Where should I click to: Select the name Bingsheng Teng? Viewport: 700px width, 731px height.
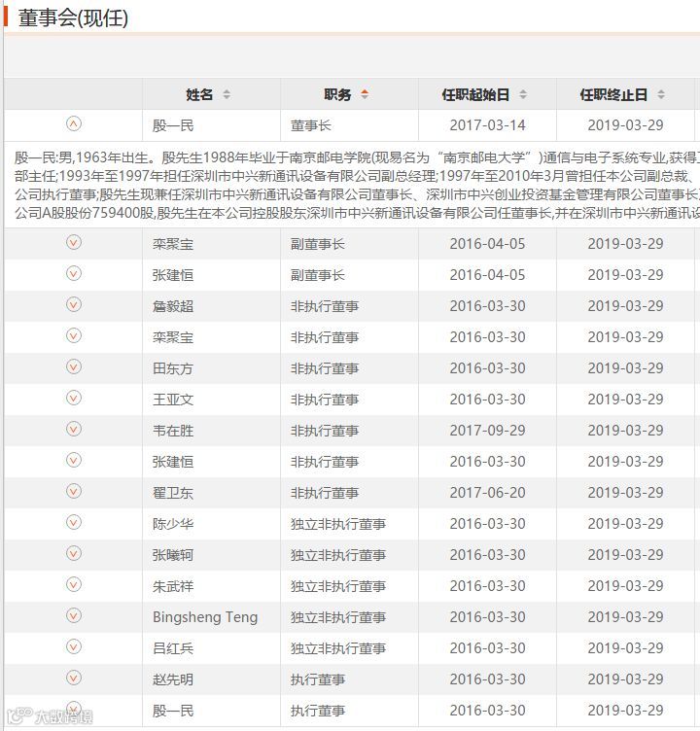tap(205, 617)
